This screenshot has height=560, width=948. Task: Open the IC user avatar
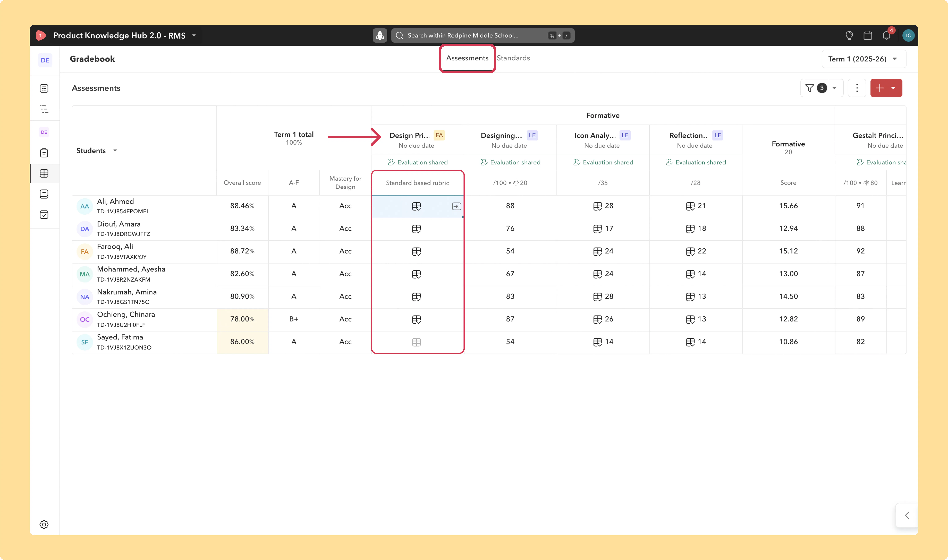(908, 35)
